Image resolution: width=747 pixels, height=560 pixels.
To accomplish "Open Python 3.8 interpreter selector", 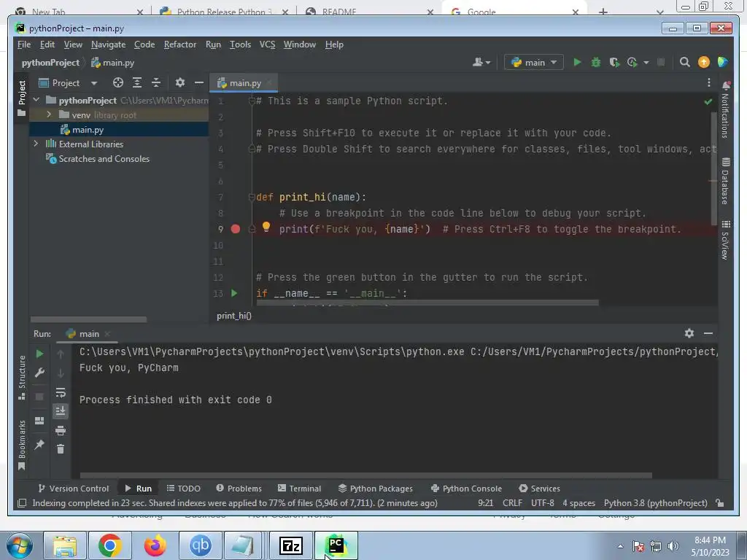I will tap(656, 503).
